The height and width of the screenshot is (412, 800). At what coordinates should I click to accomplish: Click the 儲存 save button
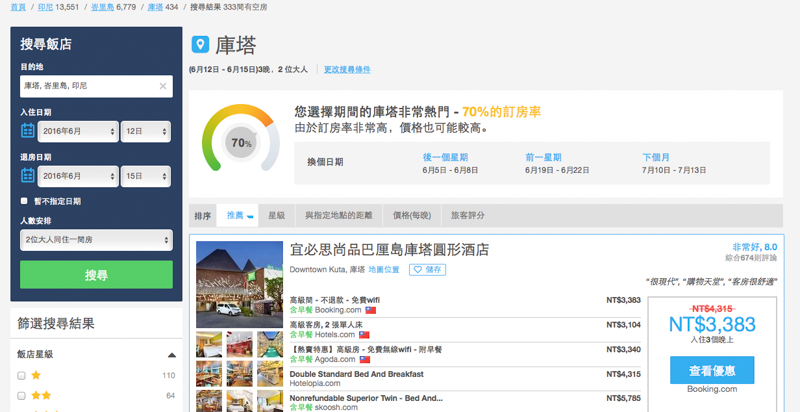pyautogui.click(x=428, y=270)
